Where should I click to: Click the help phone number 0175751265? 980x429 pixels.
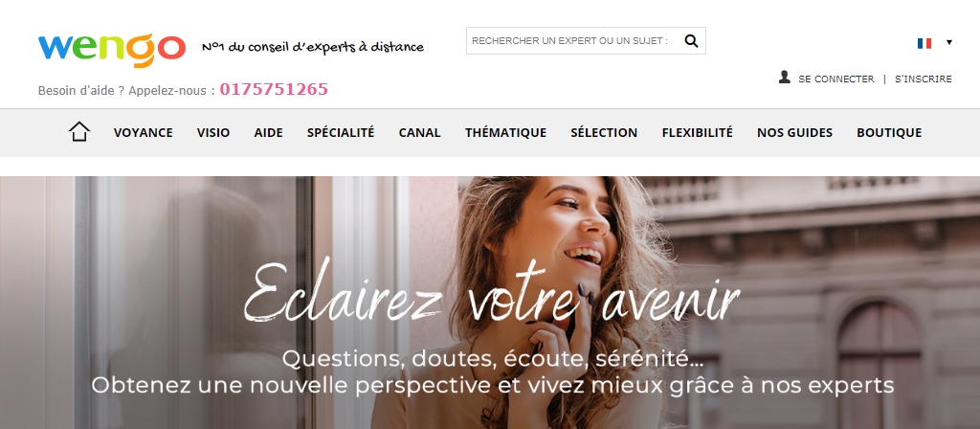[x=274, y=89]
